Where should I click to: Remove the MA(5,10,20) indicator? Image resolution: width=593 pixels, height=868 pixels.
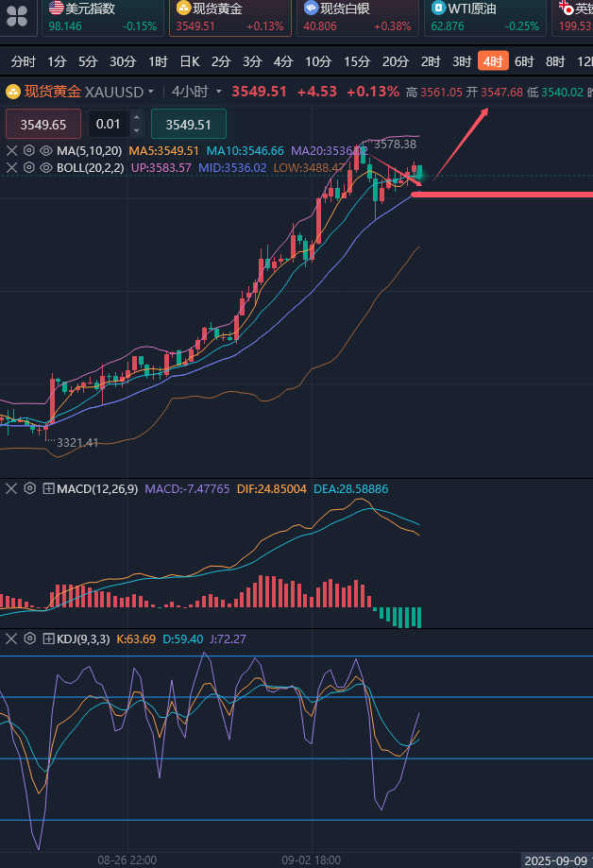click(11, 150)
